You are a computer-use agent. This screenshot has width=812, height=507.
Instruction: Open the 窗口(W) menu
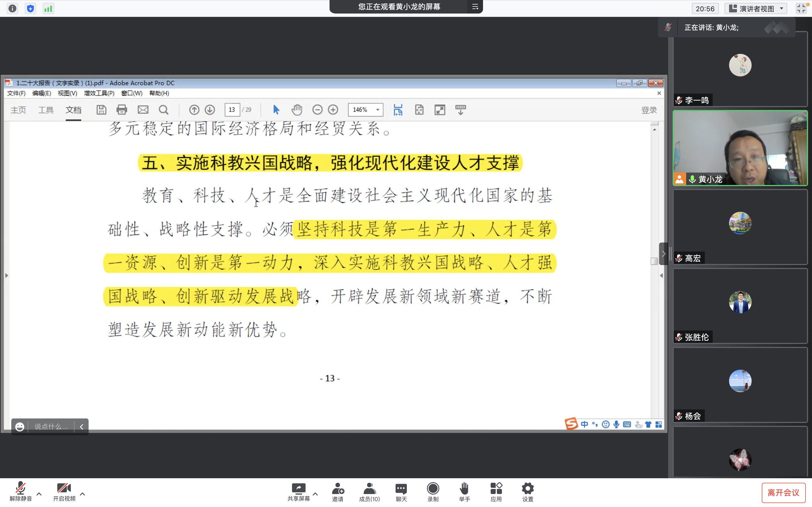click(x=132, y=93)
